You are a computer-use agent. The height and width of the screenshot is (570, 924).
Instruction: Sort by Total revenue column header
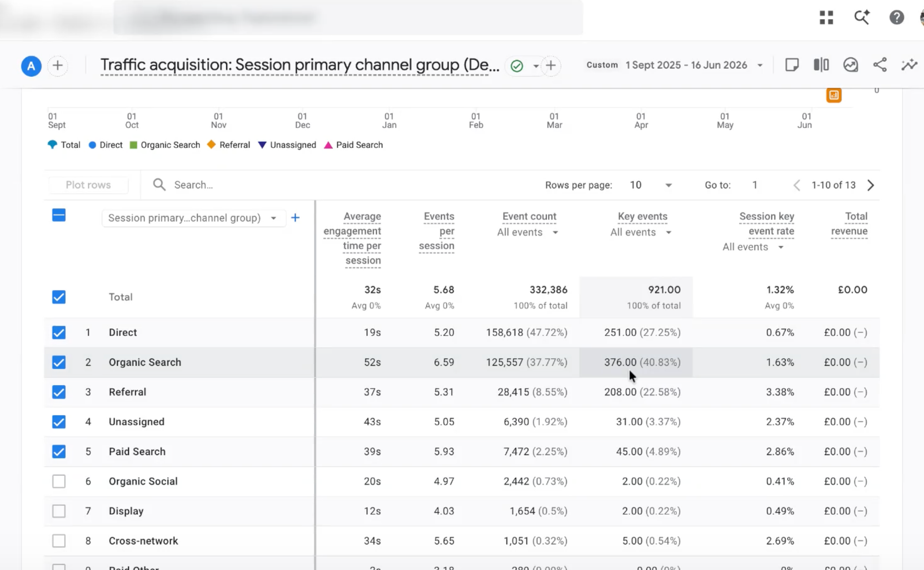point(850,224)
